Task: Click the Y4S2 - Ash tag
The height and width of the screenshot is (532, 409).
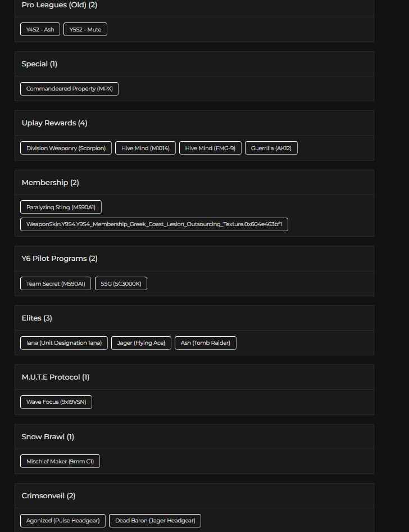Action: coord(40,29)
